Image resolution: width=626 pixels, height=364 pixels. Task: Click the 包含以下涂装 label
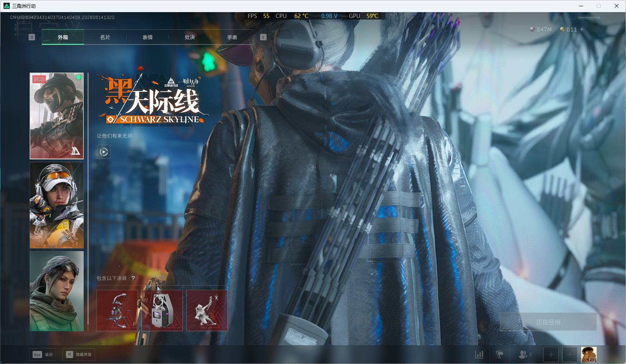point(112,278)
